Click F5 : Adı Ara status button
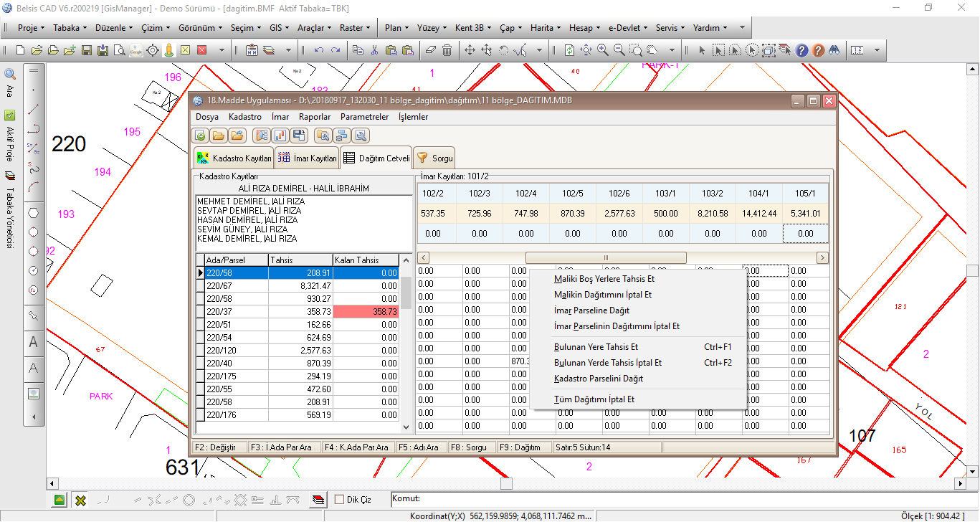 tap(421, 447)
